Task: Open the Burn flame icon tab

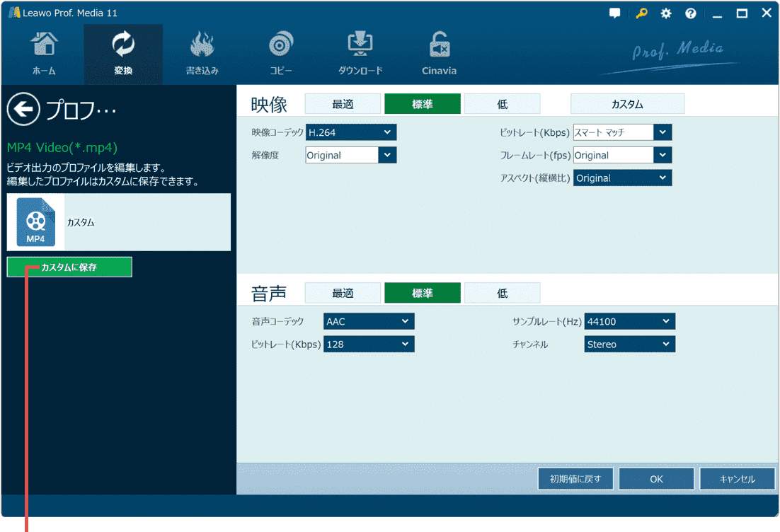Action: point(202,45)
